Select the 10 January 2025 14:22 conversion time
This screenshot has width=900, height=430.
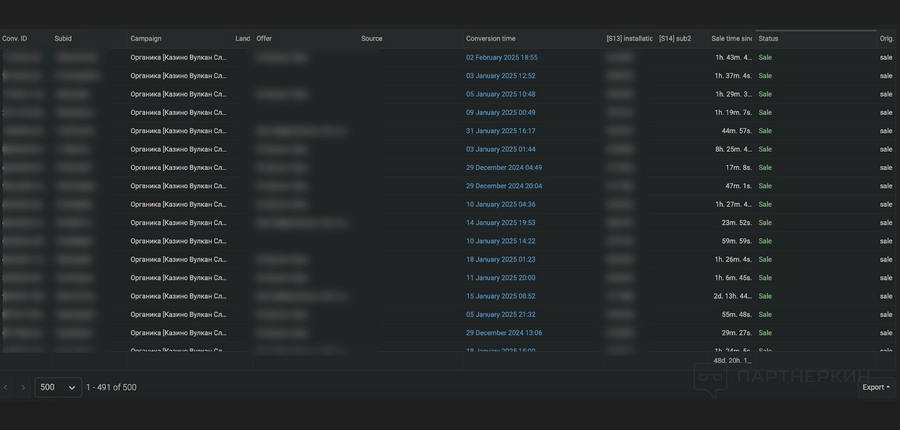pos(501,241)
